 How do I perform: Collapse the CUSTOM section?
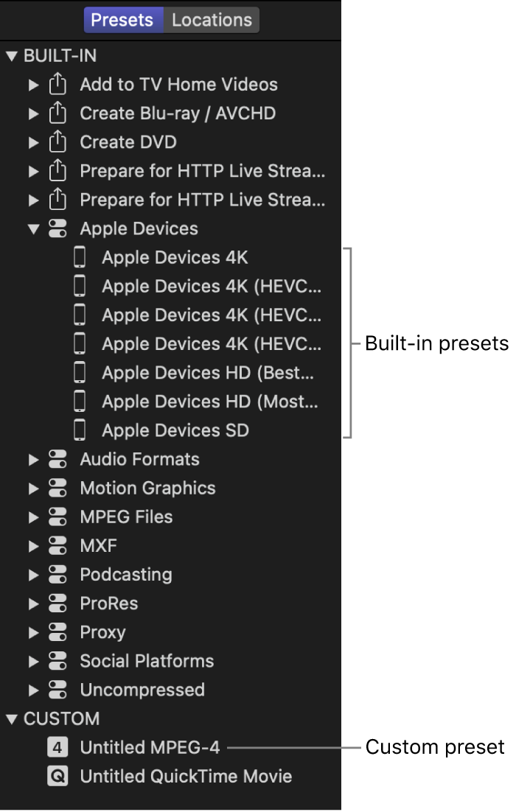pyautogui.click(x=12, y=718)
